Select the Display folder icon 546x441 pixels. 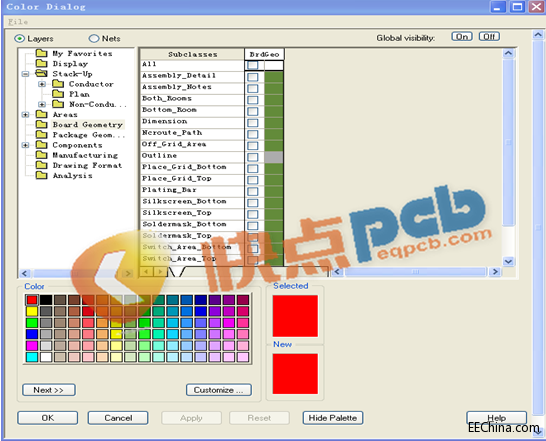[41, 63]
